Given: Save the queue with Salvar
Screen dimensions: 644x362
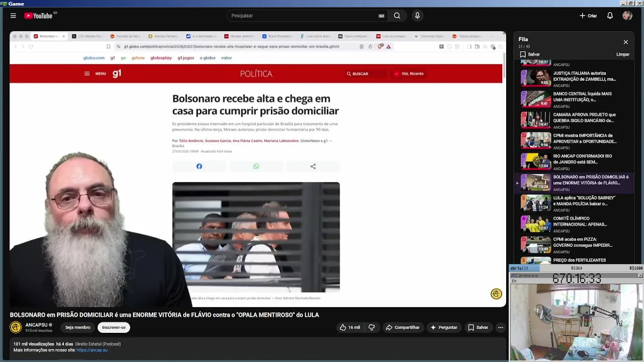Looking at the screenshot, I should point(530,54).
